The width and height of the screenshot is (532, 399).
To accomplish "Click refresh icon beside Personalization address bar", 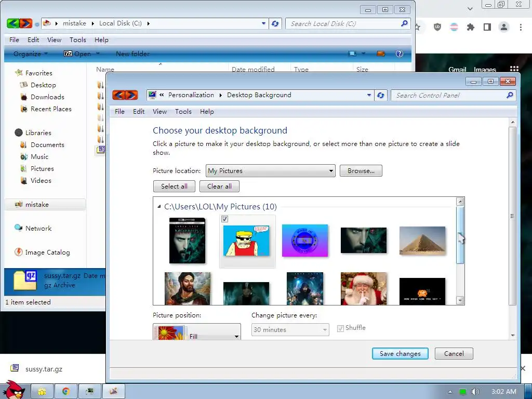I will click(381, 96).
